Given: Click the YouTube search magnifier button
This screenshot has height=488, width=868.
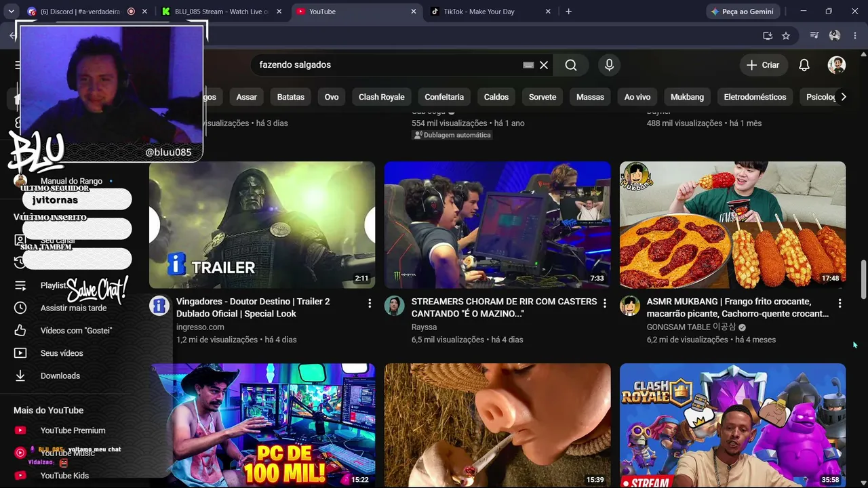Looking at the screenshot, I should (x=571, y=65).
